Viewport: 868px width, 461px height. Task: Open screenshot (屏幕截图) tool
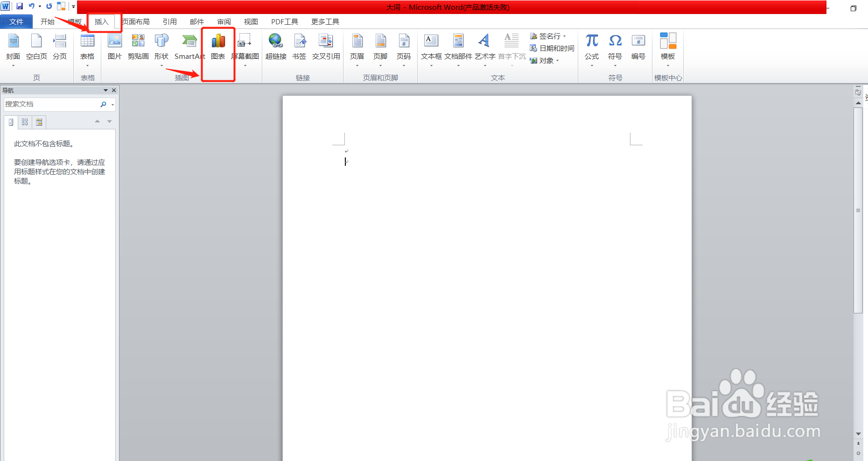coord(245,49)
